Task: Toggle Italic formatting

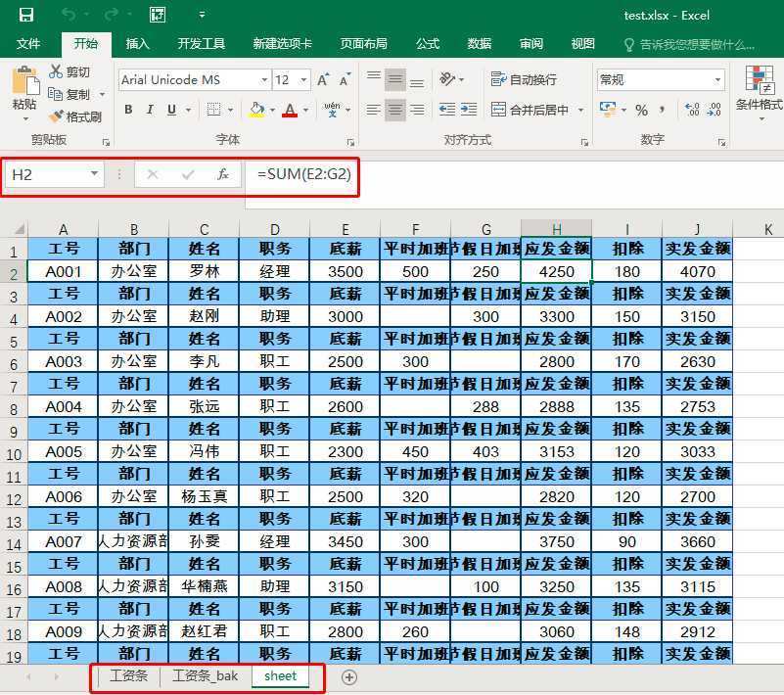Action: (152, 110)
